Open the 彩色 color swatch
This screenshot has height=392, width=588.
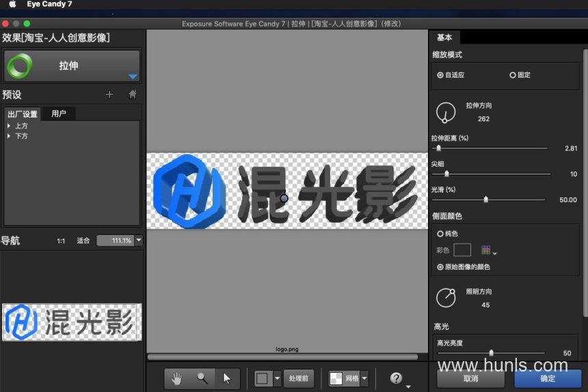[x=462, y=250]
